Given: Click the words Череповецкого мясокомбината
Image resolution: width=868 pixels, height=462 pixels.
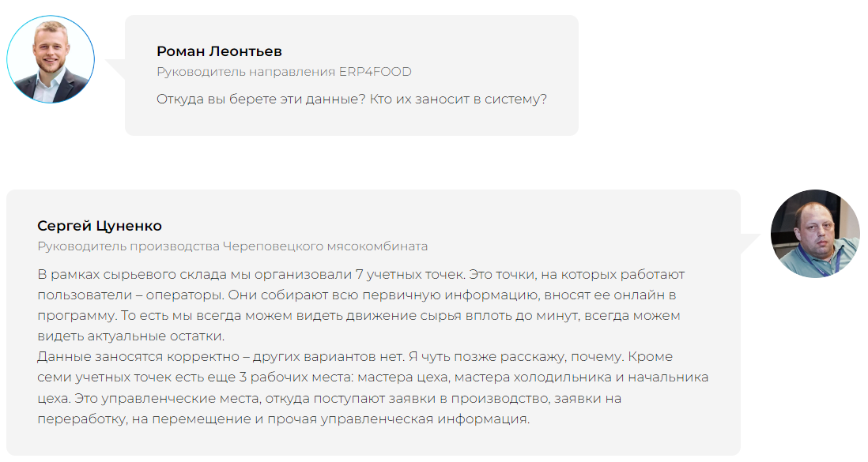Looking at the screenshot, I should point(326,246).
